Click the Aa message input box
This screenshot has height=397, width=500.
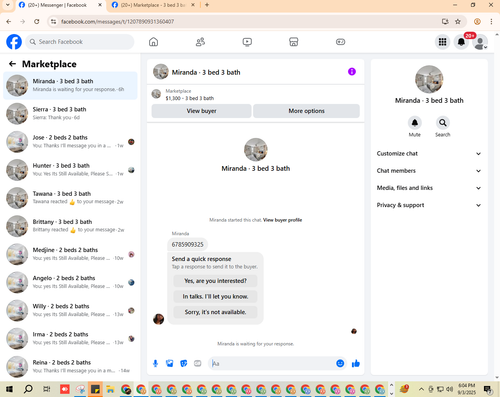pyautogui.click(x=273, y=363)
